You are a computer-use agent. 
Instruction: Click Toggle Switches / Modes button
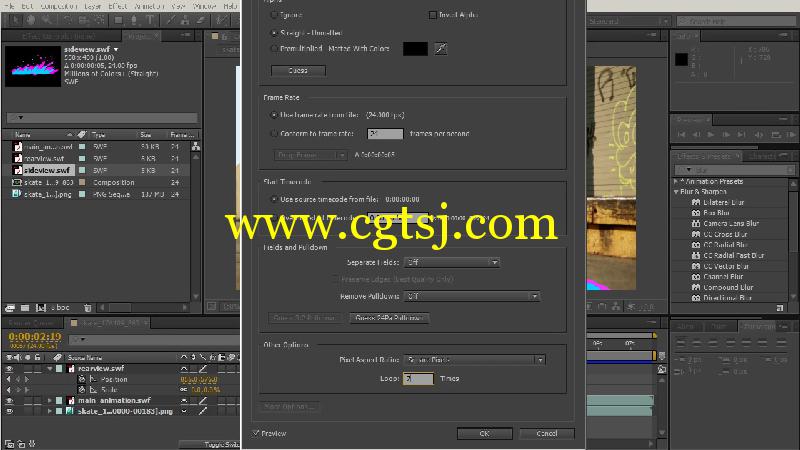tap(210, 444)
